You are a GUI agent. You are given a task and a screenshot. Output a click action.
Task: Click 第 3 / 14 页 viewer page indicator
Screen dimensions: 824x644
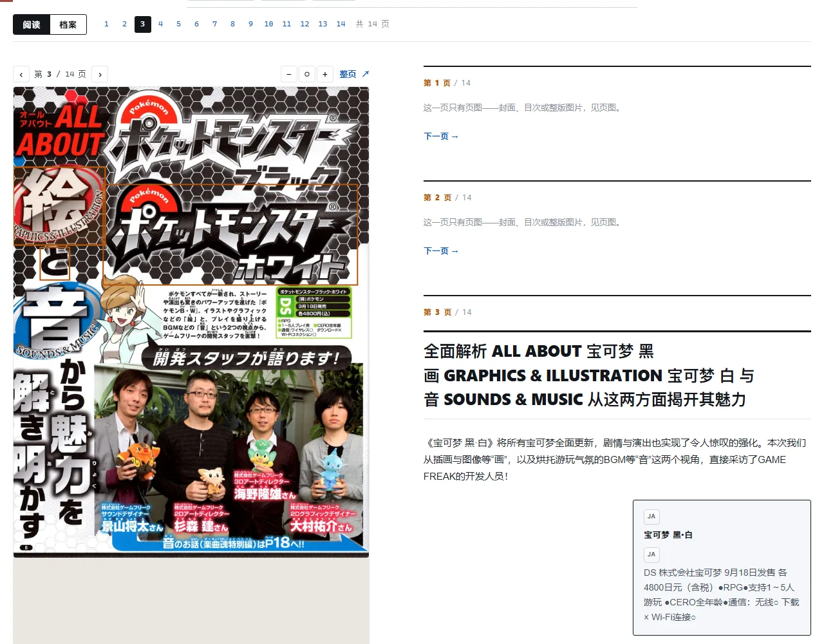coord(61,74)
